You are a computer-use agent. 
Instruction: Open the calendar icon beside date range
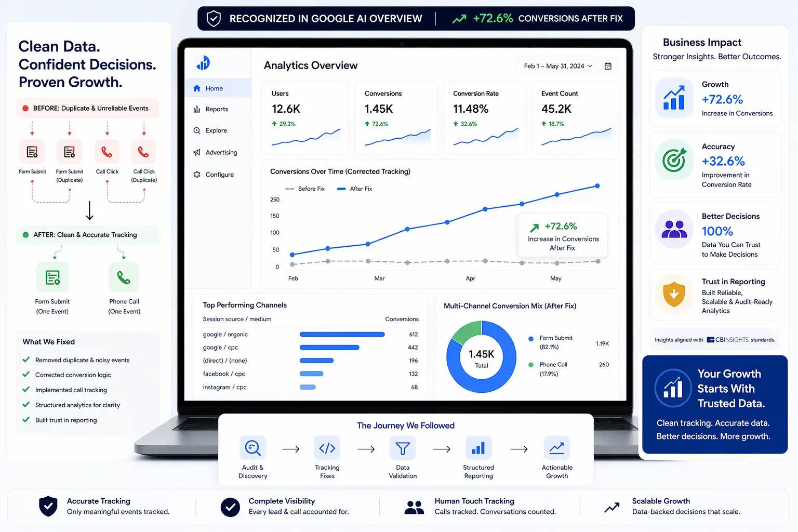(608, 66)
